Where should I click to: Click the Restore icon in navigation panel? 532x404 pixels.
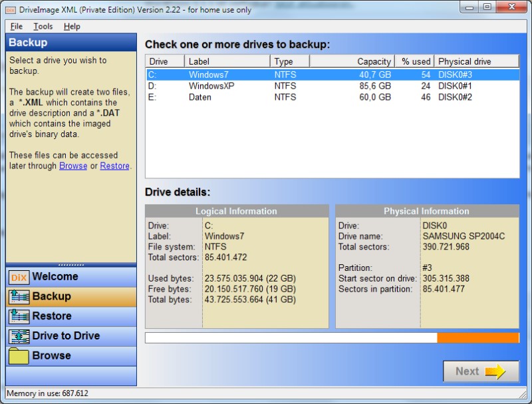point(19,316)
